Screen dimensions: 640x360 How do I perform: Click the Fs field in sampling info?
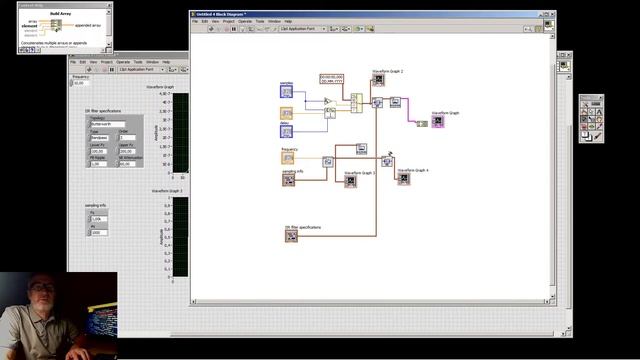pyautogui.click(x=99, y=219)
